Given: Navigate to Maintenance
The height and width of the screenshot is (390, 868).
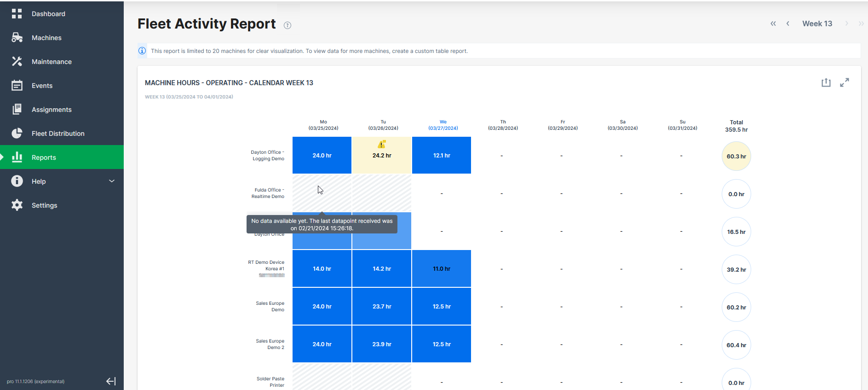Looking at the screenshot, I should pos(52,62).
